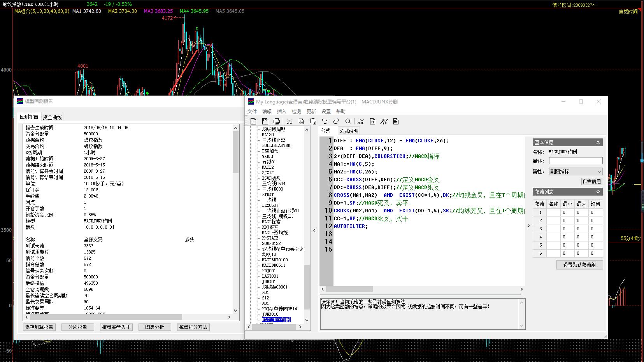The width and height of the screenshot is (644, 362).
Task: Click the 保存测算报告 button
Action: coord(39,327)
